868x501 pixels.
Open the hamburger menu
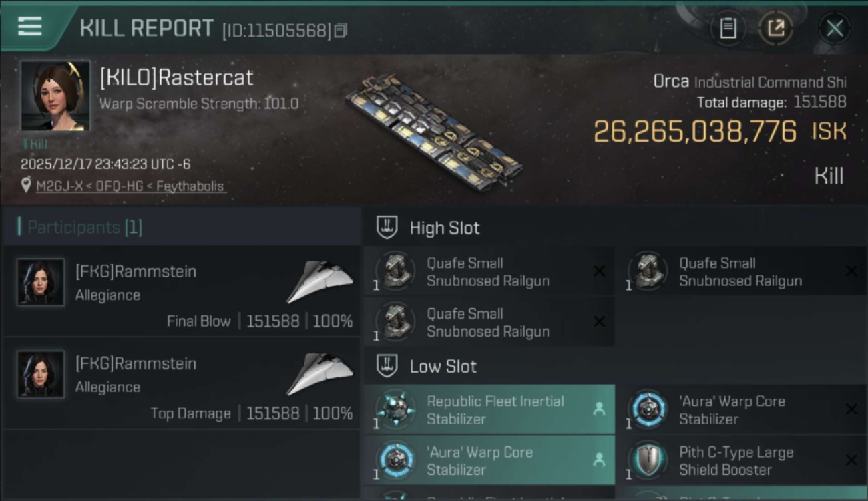coord(30,27)
